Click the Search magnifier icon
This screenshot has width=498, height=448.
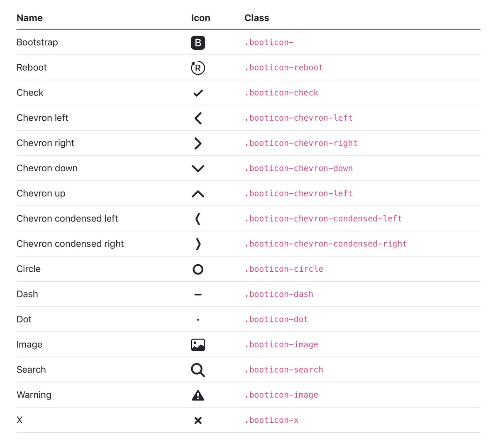[x=198, y=370]
